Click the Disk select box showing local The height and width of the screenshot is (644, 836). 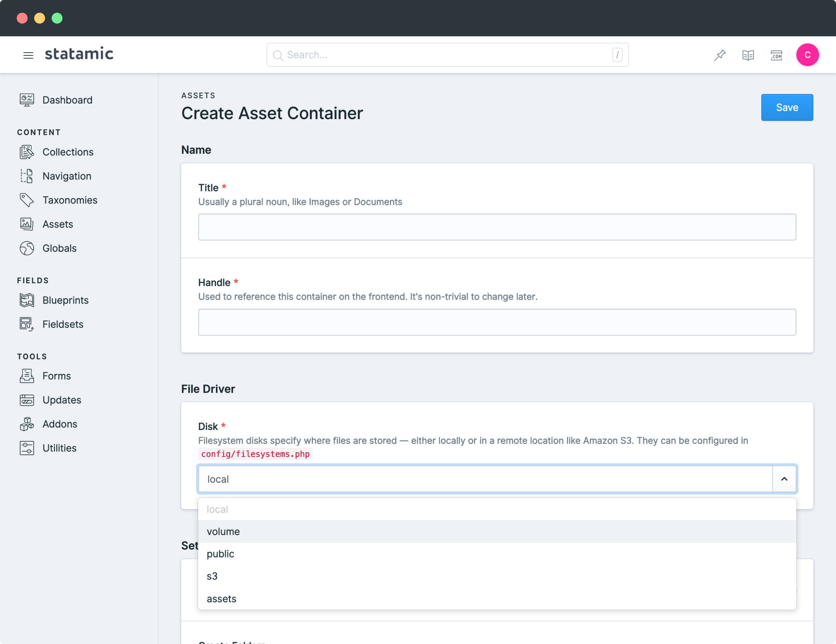[485, 479]
